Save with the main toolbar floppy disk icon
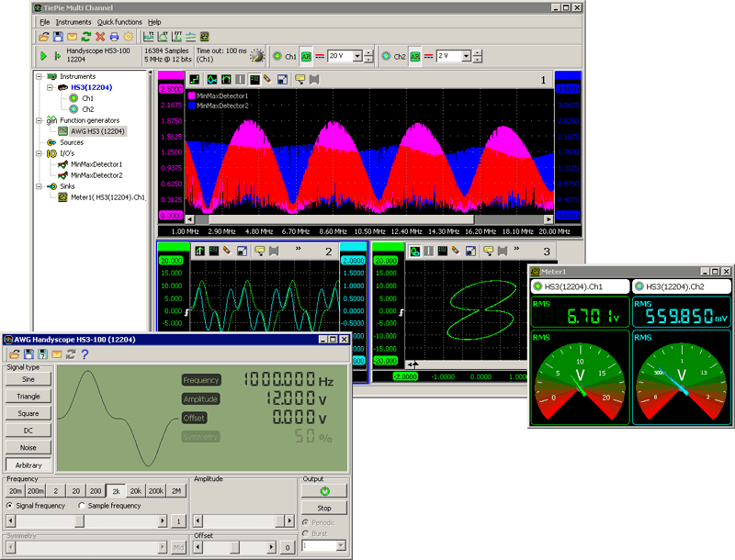 click(58, 37)
